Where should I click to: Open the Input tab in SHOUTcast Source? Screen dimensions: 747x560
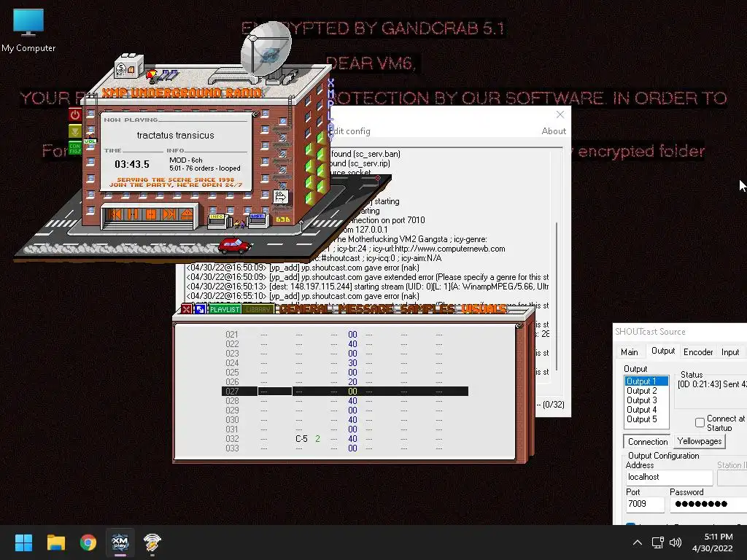[729, 352]
